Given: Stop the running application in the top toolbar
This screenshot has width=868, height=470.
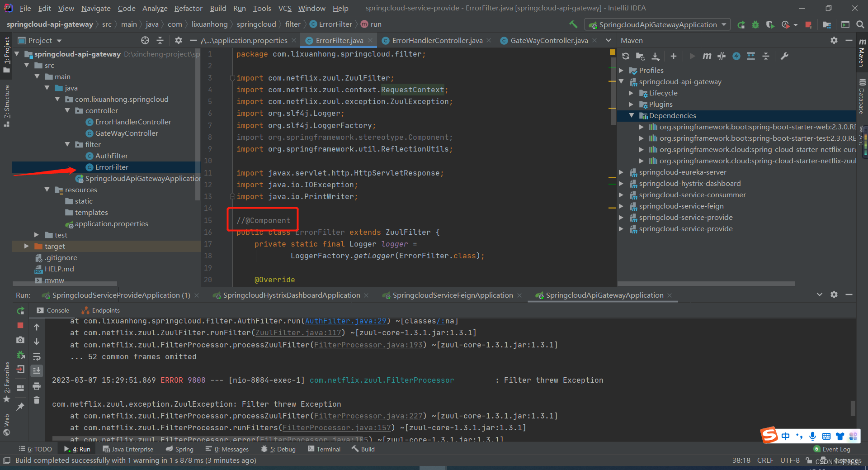Looking at the screenshot, I should [808, 24].
